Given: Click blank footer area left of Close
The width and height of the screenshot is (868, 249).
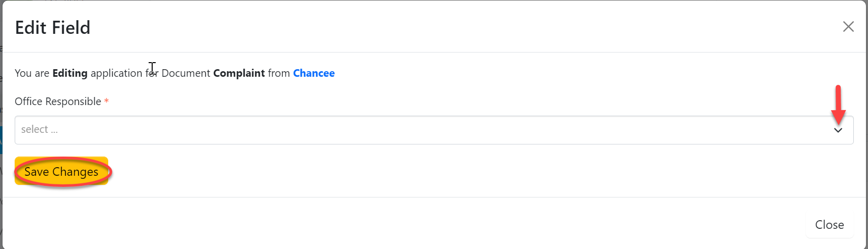Looking at the screenshot, I should click(x=404, y=225).
